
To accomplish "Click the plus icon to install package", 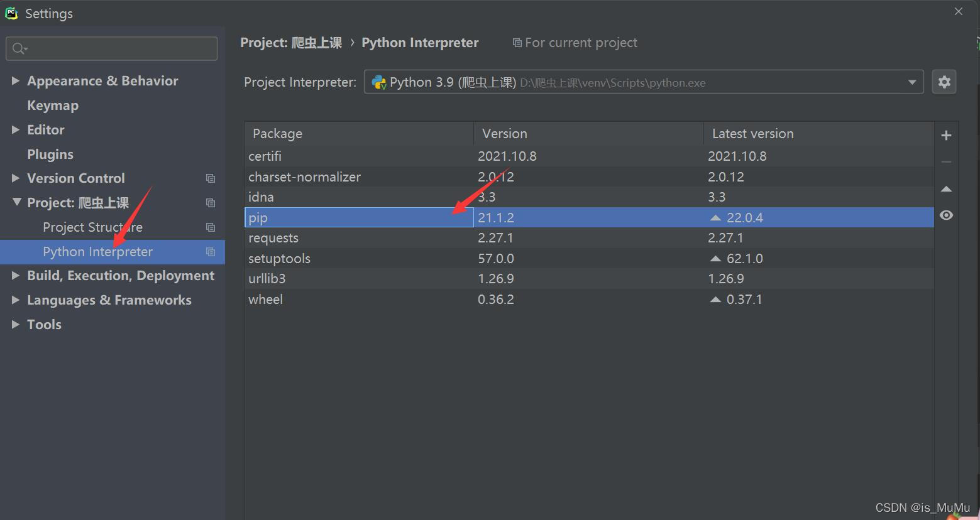I will pyautogui.click(x=946, y=135).
